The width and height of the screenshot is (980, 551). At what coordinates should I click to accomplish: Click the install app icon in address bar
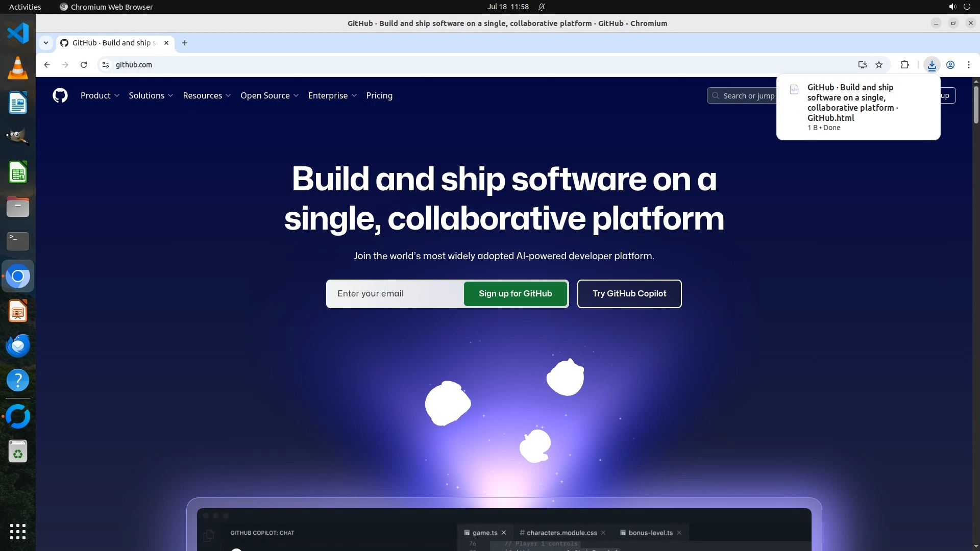[862, 65]
